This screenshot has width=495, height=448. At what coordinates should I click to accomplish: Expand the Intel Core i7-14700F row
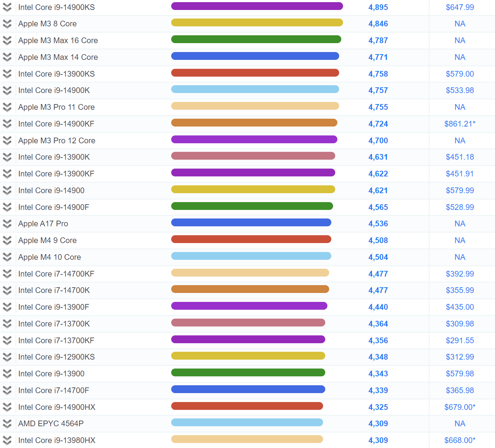pyautogui.click(x=7, y=390)
